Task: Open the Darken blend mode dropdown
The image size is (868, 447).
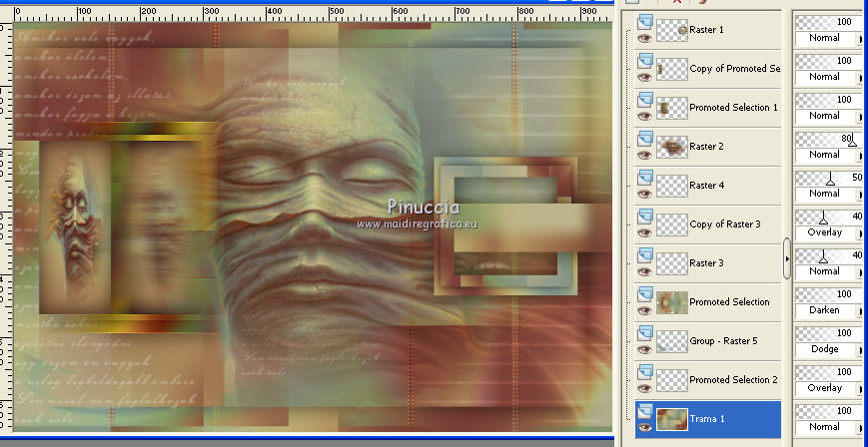Action: 829,310
